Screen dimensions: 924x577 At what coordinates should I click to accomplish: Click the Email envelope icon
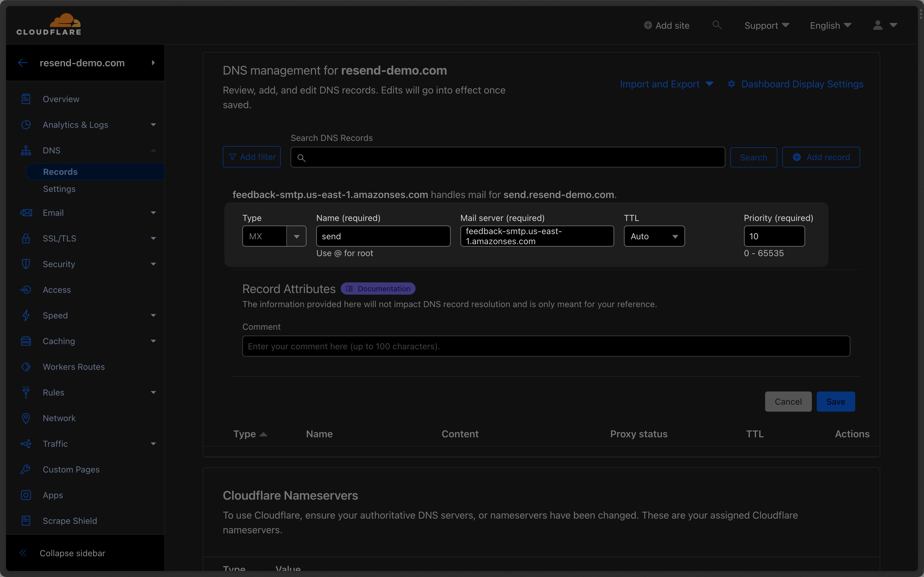pyautogui.click(x=26, y=213)
